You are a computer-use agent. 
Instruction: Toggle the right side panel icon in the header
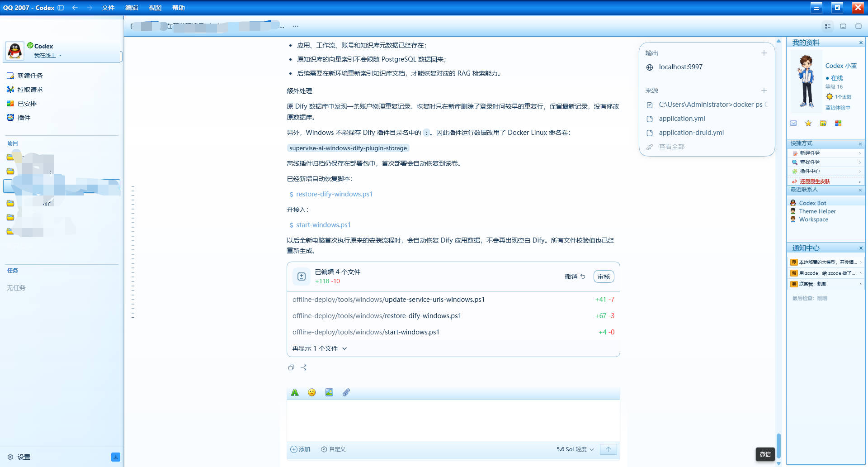coord(859,26)
